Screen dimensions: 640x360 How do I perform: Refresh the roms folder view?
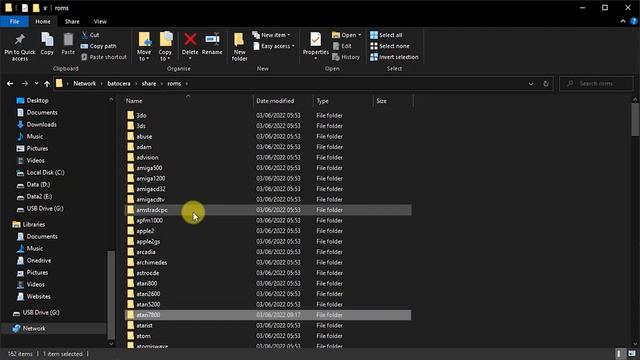point(546,84)
